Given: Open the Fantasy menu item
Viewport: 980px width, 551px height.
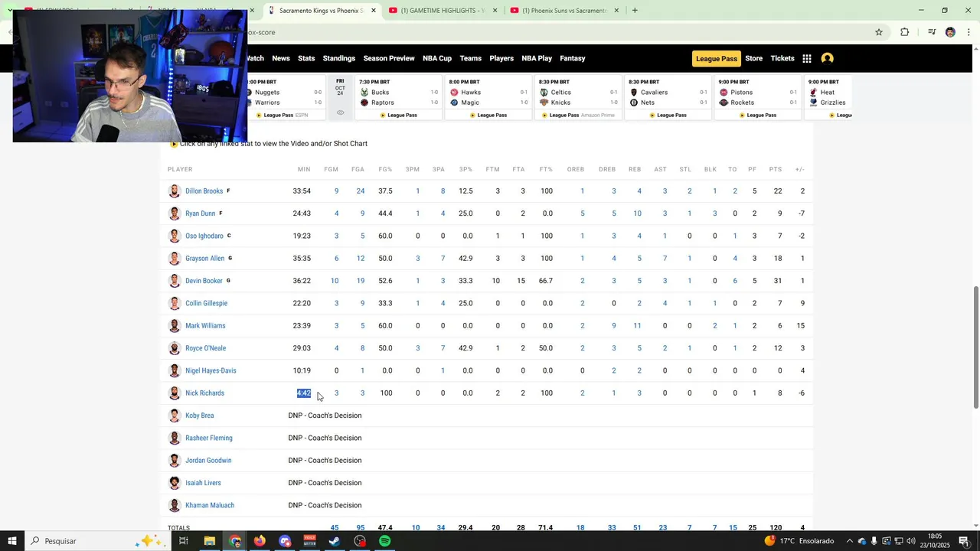Looking at the screenshot, I should [x=573, y=58].
